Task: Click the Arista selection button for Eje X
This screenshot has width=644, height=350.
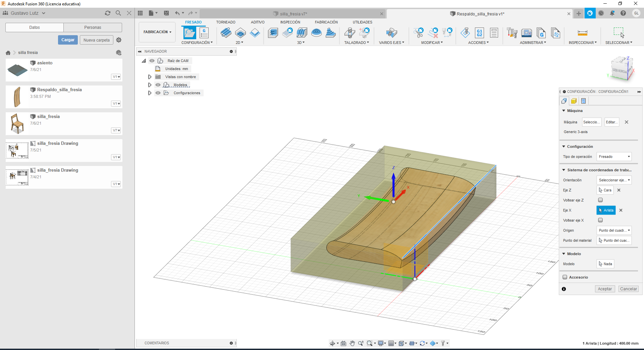Action: coord(606,210)
